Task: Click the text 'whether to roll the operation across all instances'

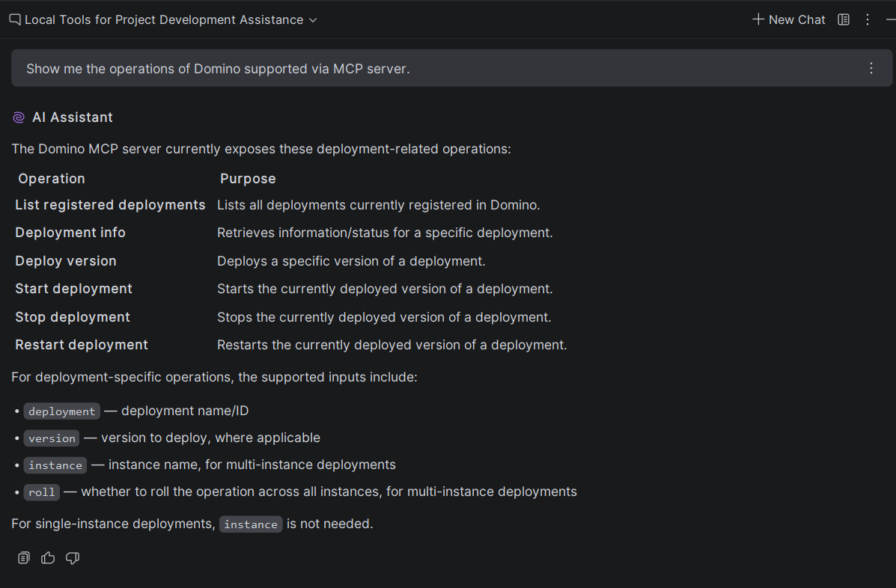Action: [x=231, y=491]
